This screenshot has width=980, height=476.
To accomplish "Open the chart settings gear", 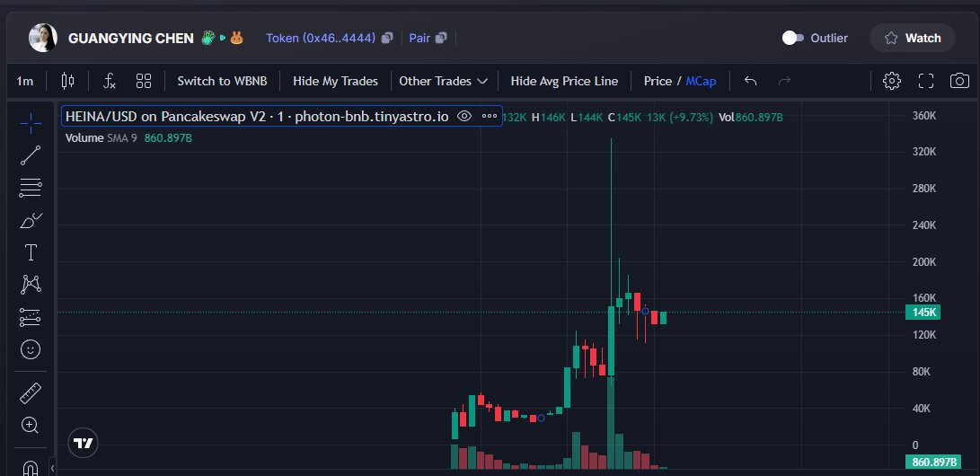I will click(892, 81).
